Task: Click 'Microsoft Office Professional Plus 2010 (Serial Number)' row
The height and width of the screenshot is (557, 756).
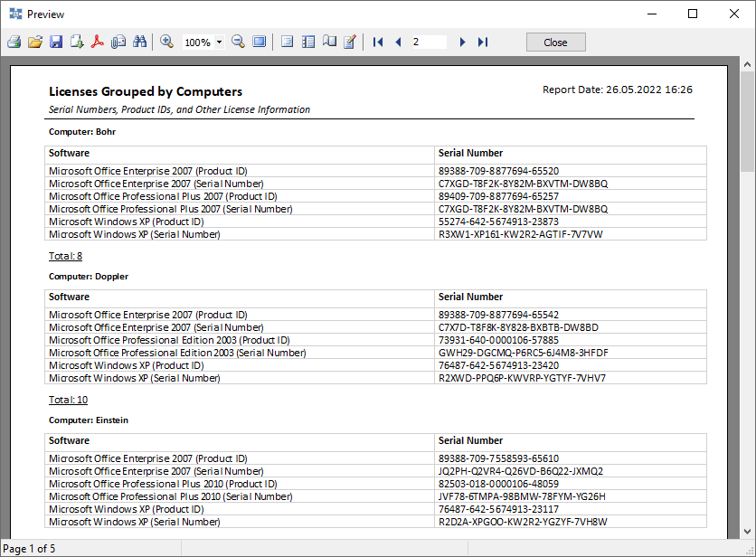Action: click(x=171, y=496)
